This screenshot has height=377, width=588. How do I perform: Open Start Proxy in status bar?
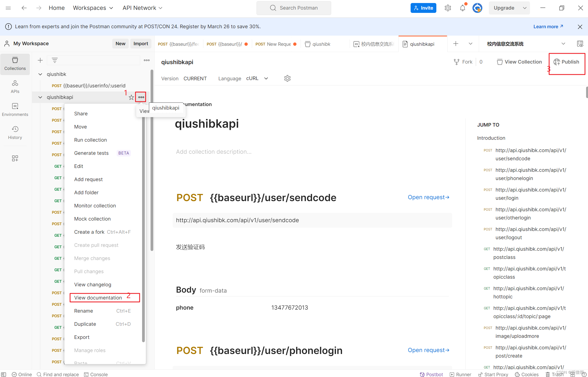[x=493, y=374]
